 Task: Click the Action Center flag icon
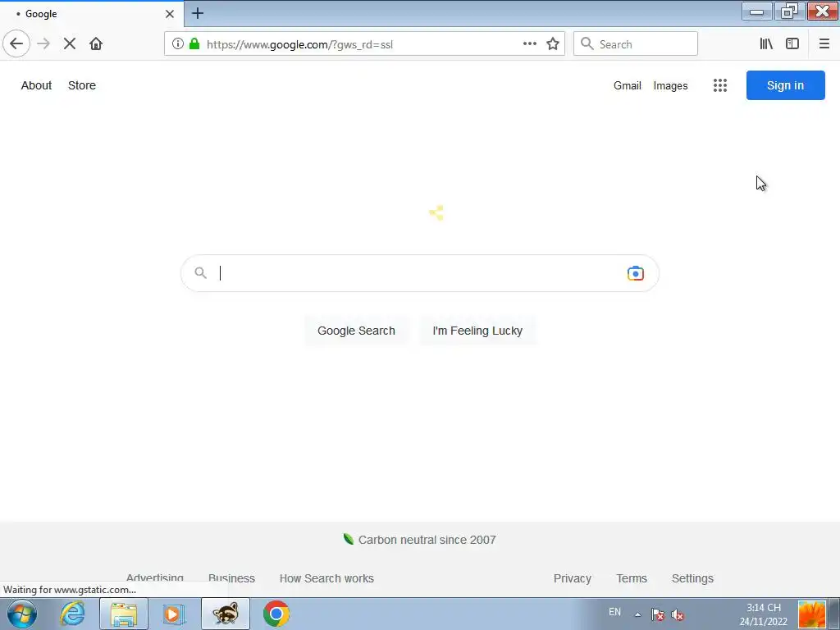pyautogui.click(x=657, y=614)
